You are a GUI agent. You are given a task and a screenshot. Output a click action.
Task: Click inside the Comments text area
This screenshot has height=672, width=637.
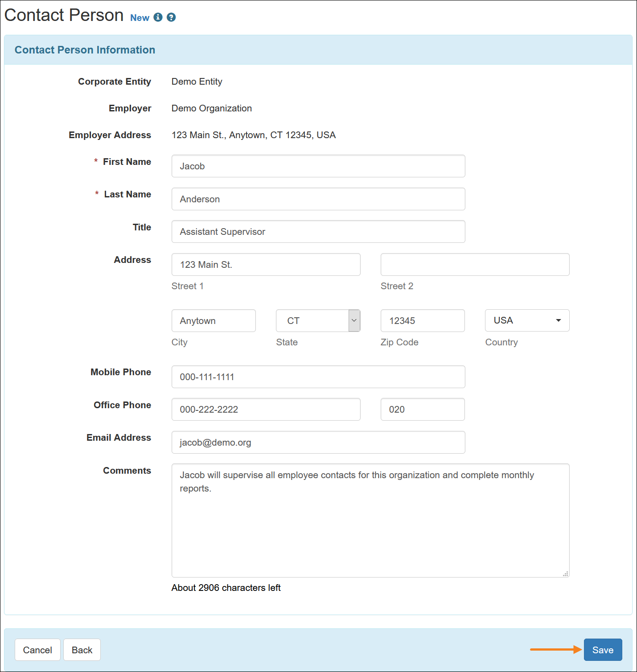tap(370, 526)
